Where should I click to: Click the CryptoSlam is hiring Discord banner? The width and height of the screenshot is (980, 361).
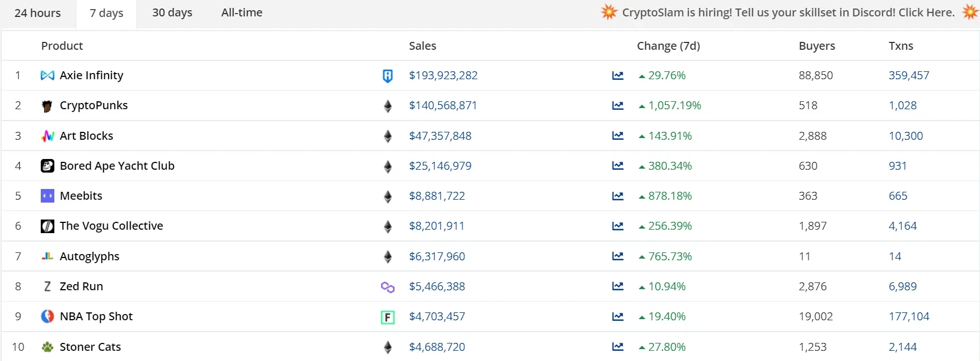[788, 12]
